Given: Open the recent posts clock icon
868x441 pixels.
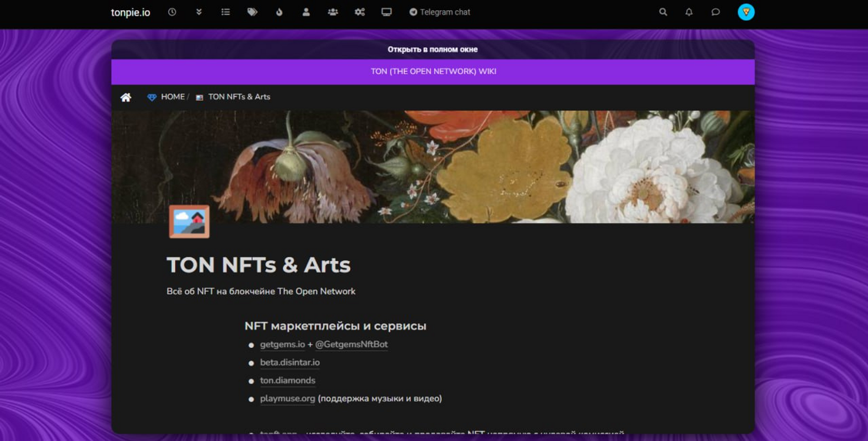Looking at the screenshot, I should point(172,12).
